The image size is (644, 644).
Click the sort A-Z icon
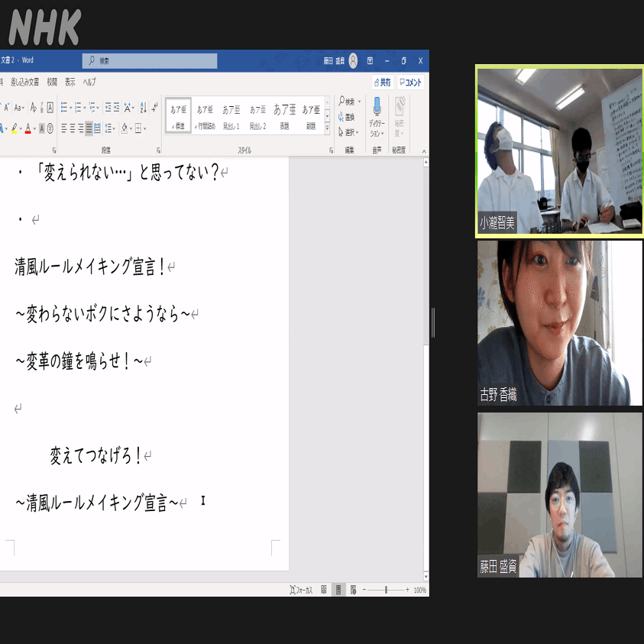143,108
